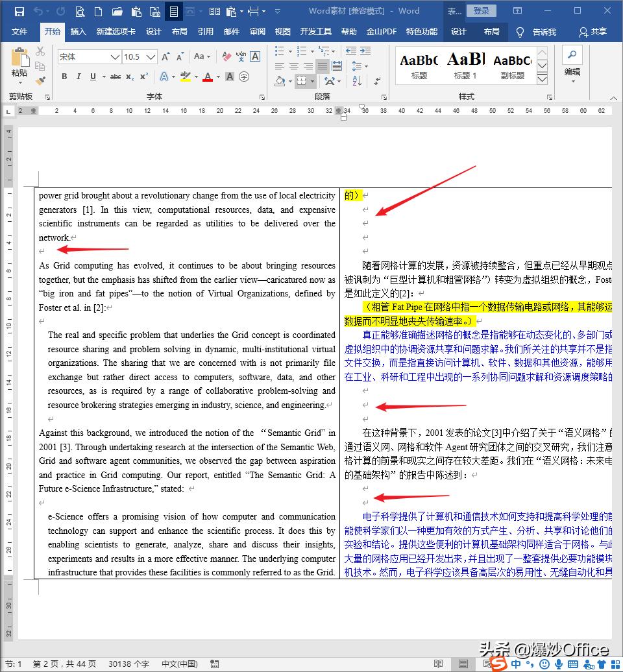The width and height of the screenshot is (623, 672).
Task: Toggle bold formatting
Action: (64, 76)
